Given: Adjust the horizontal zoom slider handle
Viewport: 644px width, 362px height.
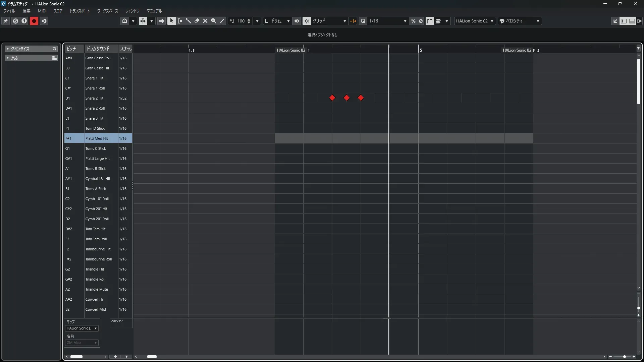Looking at the screenshot, I should [625, 357].
